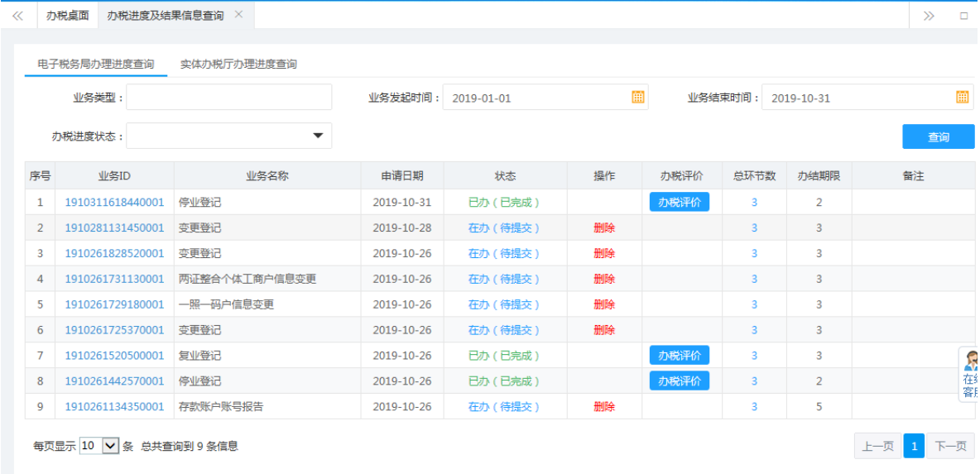
Task: Open the online customer service widget
Action: pos(970,374)
